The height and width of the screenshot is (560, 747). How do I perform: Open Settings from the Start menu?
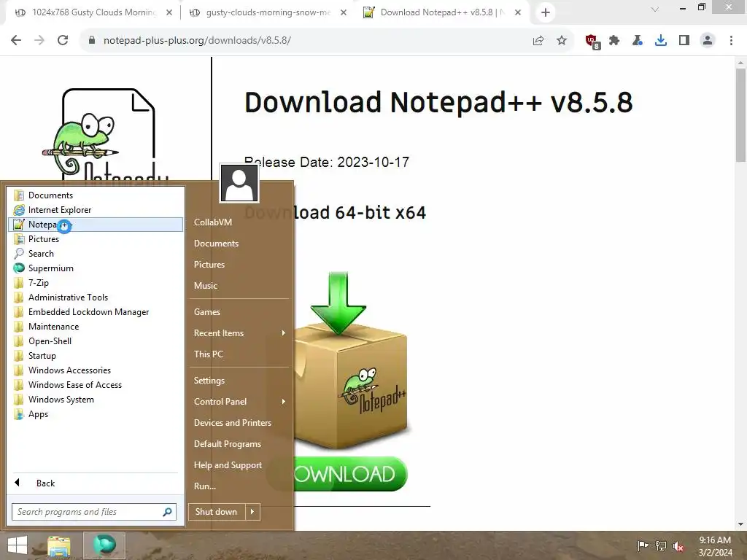click(x=239, y=381)
